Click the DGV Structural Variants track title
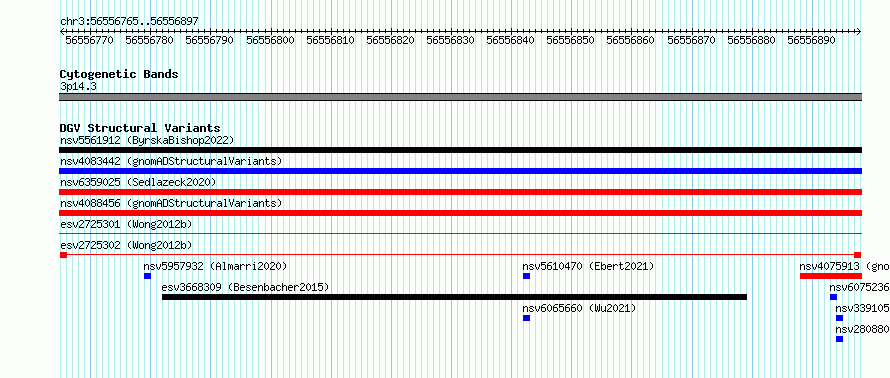This screenshot has width=890, height=378. click(140, 128)
